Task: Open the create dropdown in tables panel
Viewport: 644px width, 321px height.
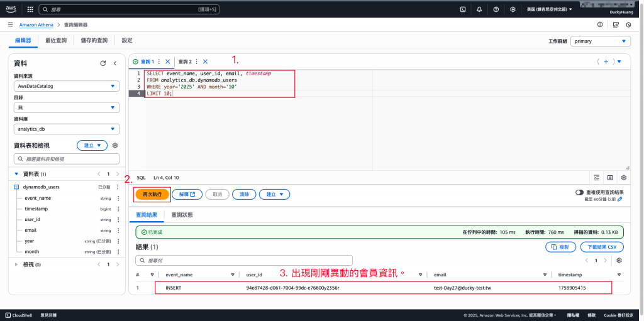Action: tap(92, 145)
